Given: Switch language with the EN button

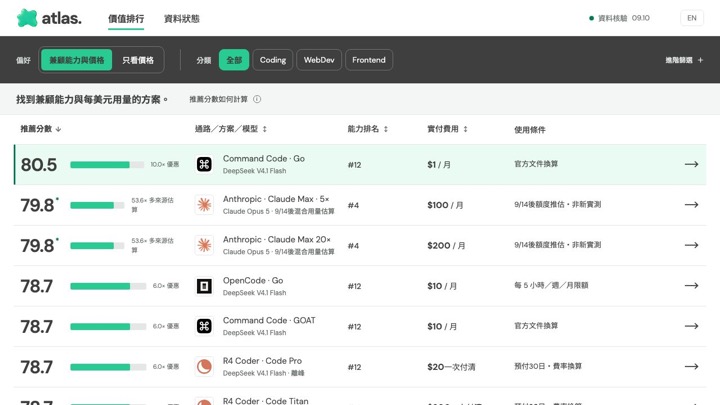Looking at the screenshot, I should click(692, 18).
